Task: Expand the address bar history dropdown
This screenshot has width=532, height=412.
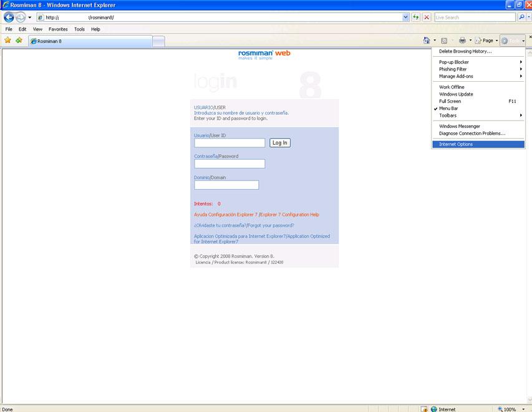Action: click(x=405, y=17)
